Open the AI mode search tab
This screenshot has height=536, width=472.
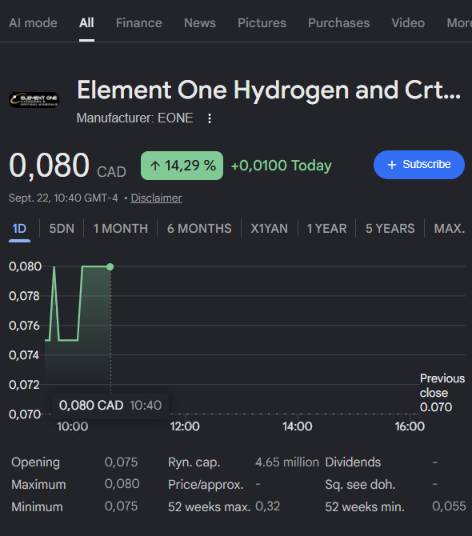33,23
